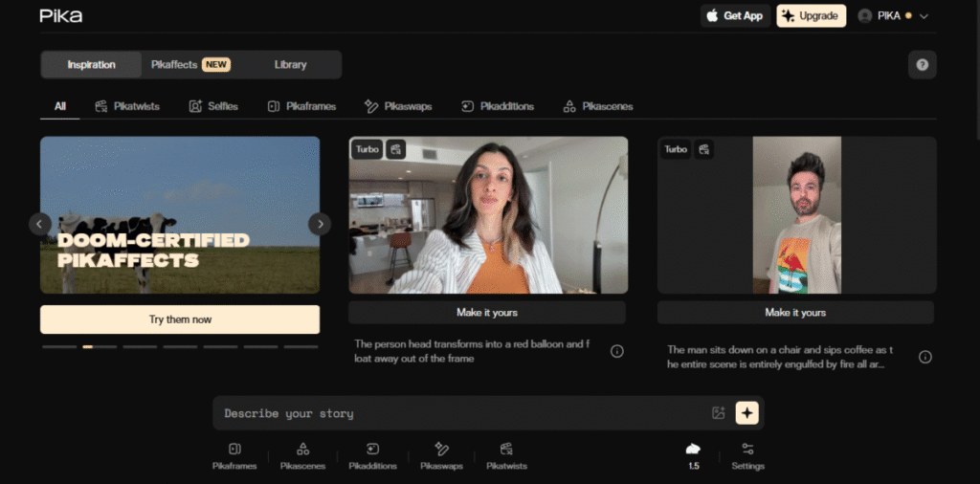The height and width of the screenshot is (484, 980).
Task: Select the Pikaswaps tool below the prompt
Action: (x=441, y=455)
